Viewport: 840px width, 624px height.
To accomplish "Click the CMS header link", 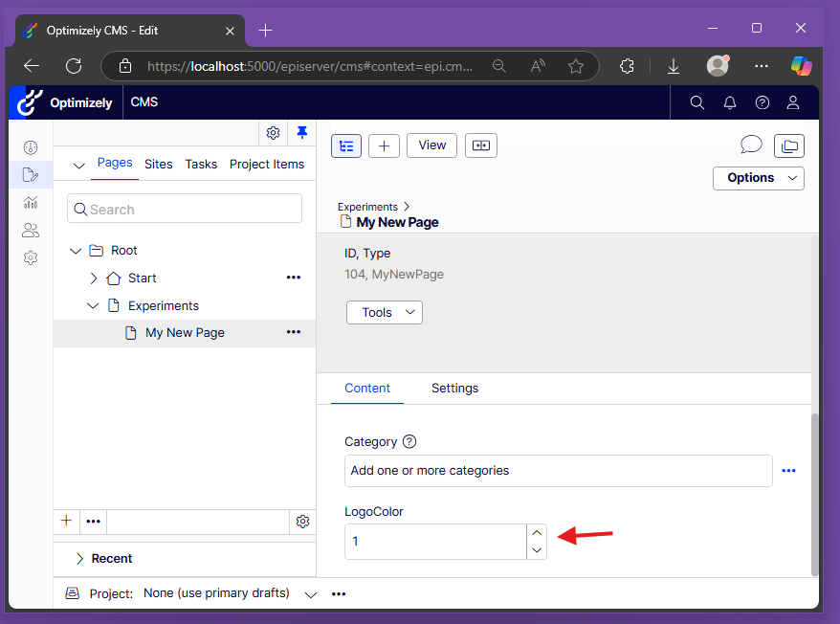I will (x=144, y=101).
